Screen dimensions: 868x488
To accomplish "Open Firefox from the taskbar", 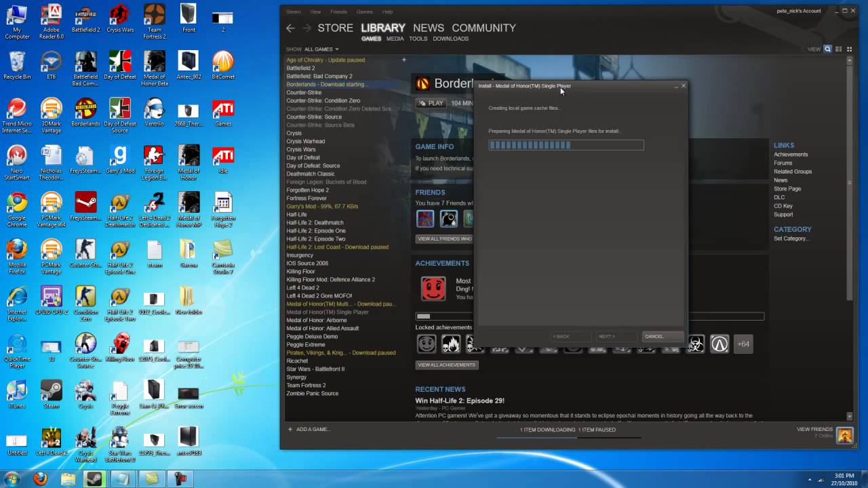I will [x=41, y=479].
